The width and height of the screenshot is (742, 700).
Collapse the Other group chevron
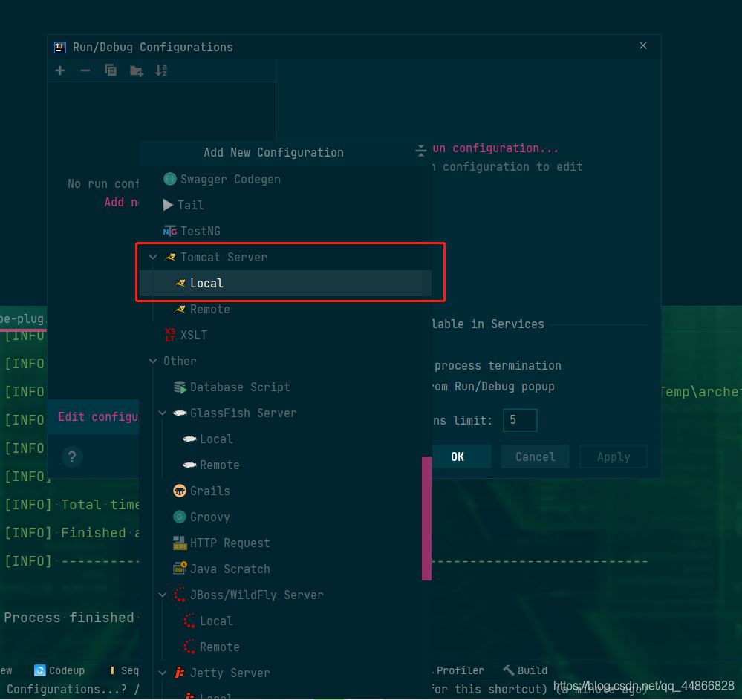[153, 362]
